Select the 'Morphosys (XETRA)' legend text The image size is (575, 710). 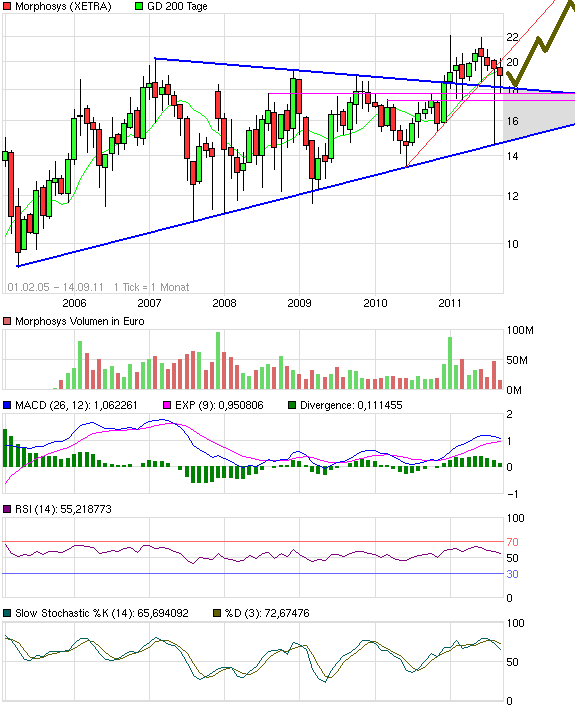(63, 6)
